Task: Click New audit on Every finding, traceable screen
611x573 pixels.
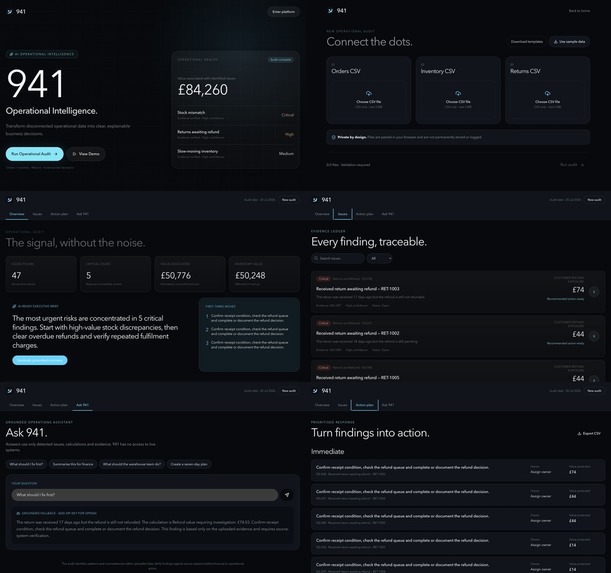Action: (594, 200)
